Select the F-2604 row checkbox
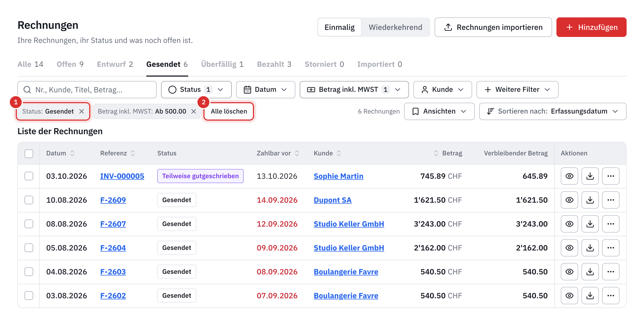This screenshot has width=644, height=326. [x=29, y=248]
